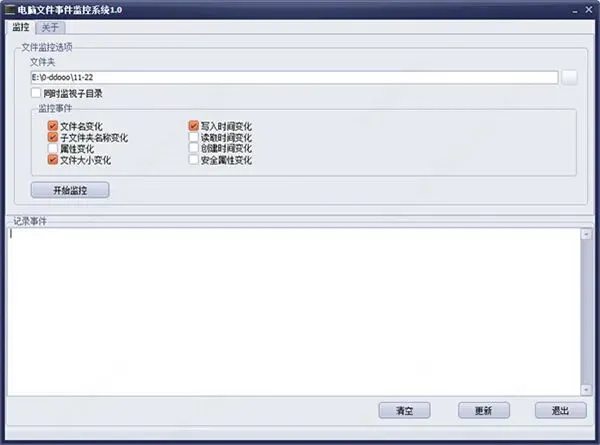The width and height of the screenshot is (600, 445).
Task: Enable 属性变化 checkbox
Action: [53, 148]
